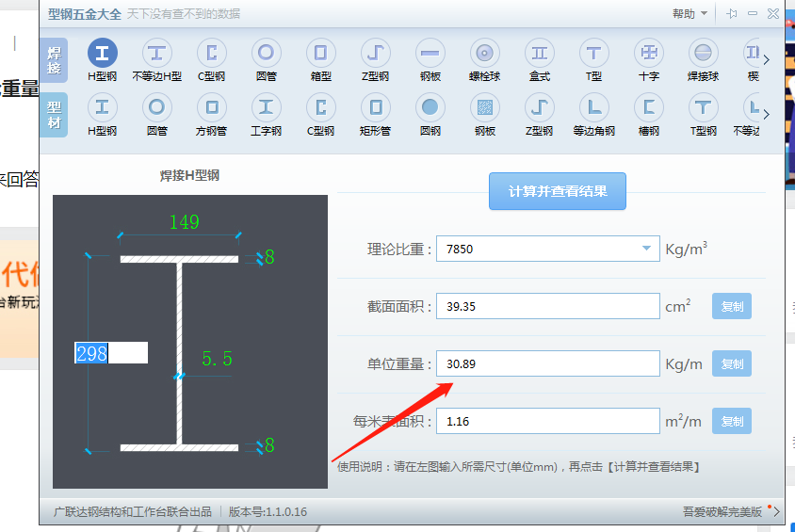
Task: Click the 吾爱破解完美版 status text
Action: point(722,511)
